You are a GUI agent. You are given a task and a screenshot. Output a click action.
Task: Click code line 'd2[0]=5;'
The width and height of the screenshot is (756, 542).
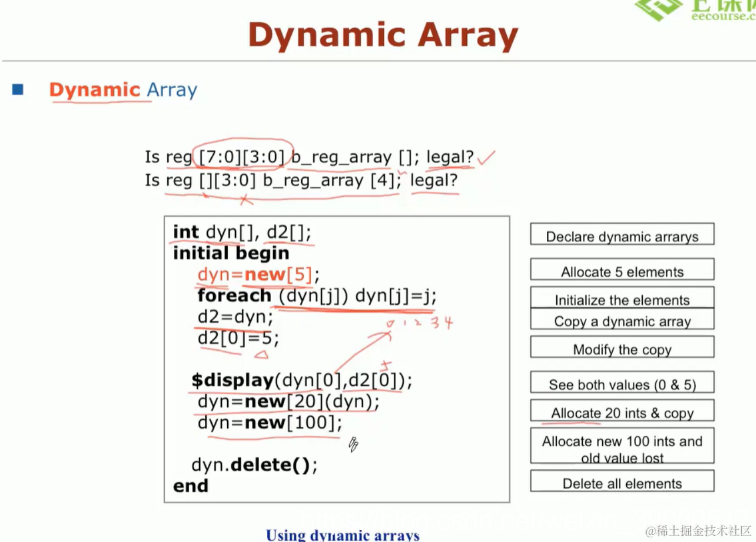click(x=238, y=337)
